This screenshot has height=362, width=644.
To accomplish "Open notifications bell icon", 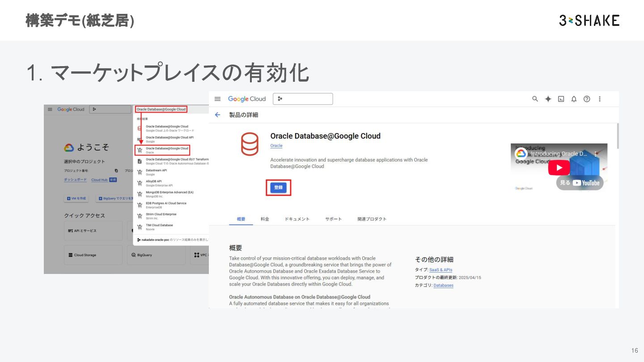I will click(x=574, y=99).
